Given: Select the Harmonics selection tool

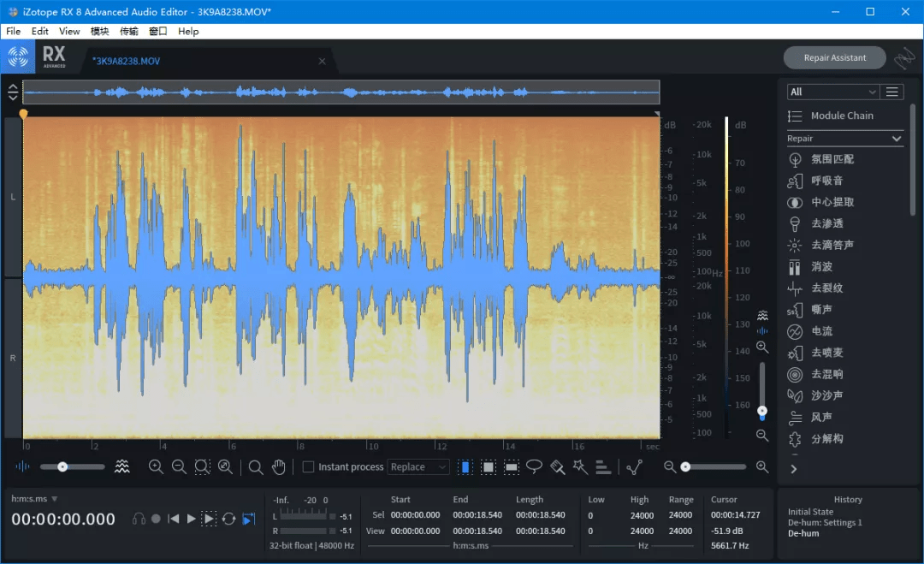Looking at the screenshot, I should [x=603, y=467].
